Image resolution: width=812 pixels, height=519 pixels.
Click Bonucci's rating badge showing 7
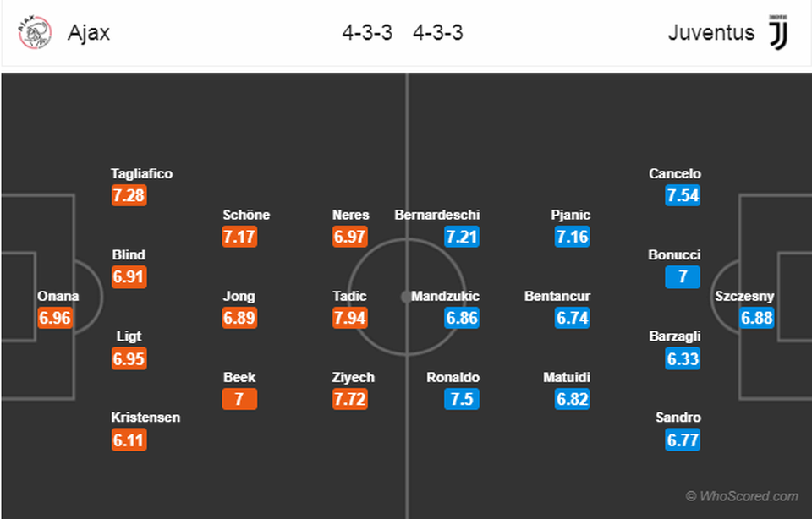(x=683, y=277)
